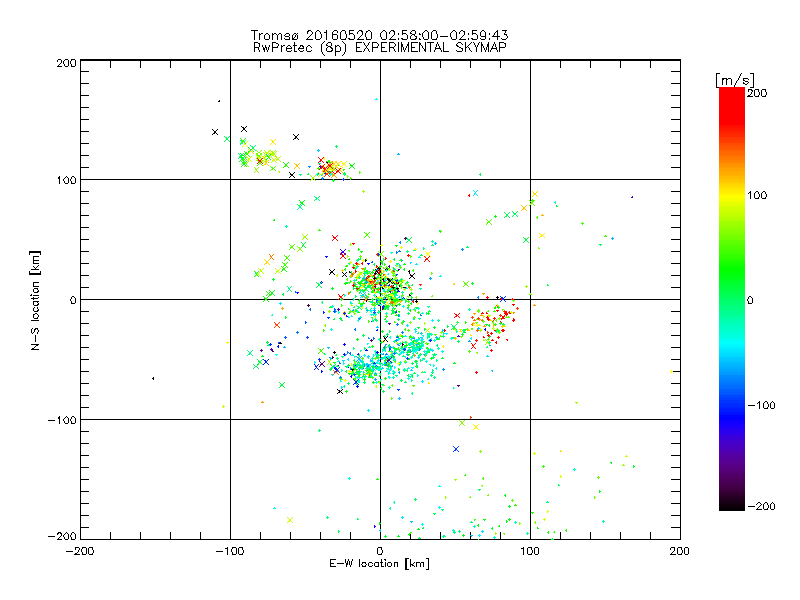Screen dimensions: 800x600
Task: Click the x-axis tick label '200'
Action: coord(680,551)
